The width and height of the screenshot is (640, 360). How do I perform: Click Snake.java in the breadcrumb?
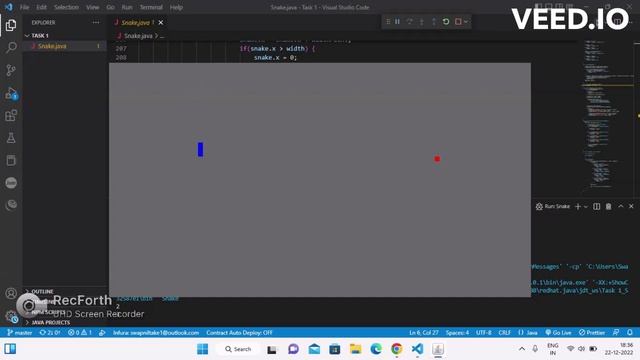(x=138, y=36)
